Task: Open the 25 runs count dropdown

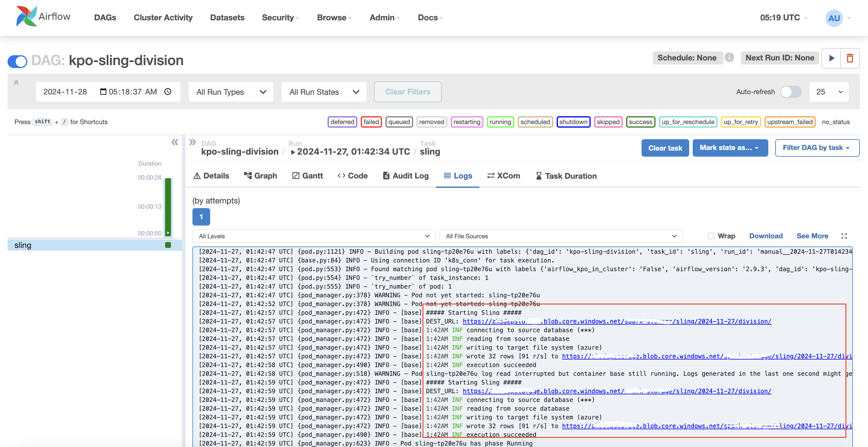Action: 829,92
